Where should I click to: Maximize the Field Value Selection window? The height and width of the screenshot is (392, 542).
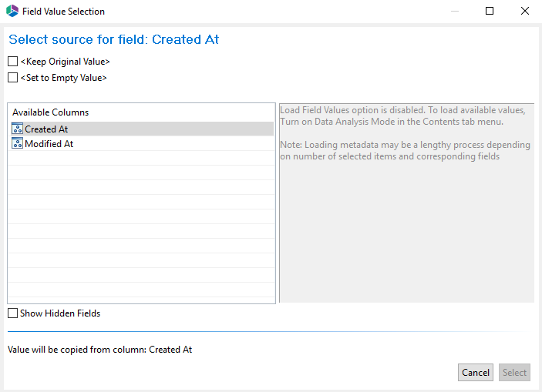490,12
